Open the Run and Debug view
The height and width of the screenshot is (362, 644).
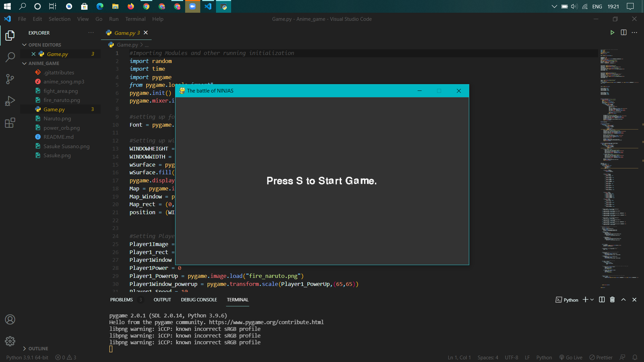[x=10, y=101]
